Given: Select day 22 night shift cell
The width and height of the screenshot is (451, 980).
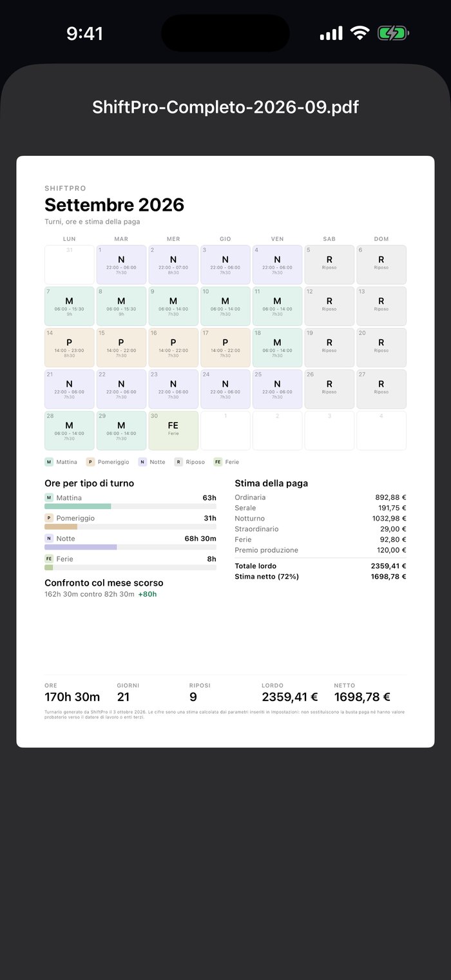Looking at the screenshot, I should click(x=121, y=389).
